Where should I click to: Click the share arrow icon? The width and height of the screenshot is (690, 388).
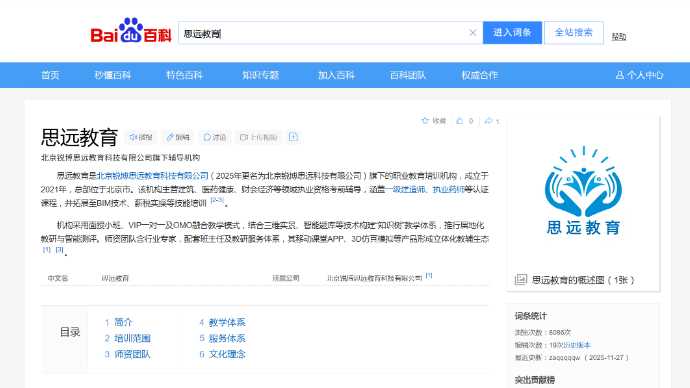click(488, 121)
